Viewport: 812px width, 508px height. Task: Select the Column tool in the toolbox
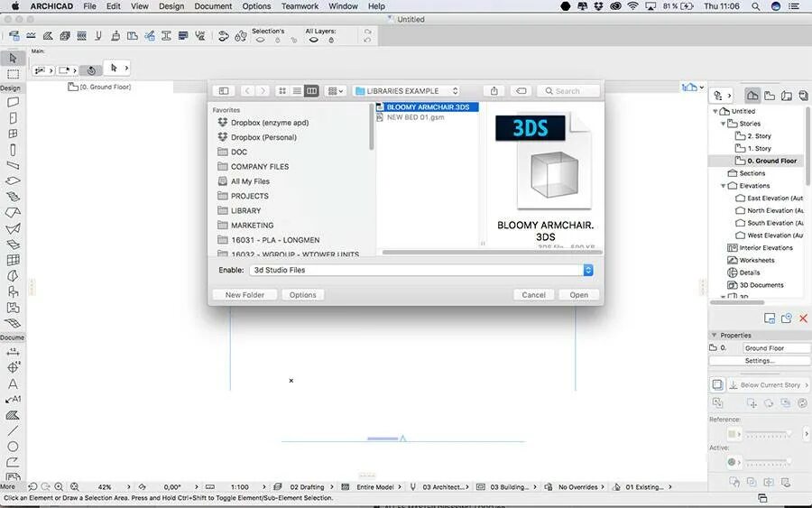(x=13, y=150)
